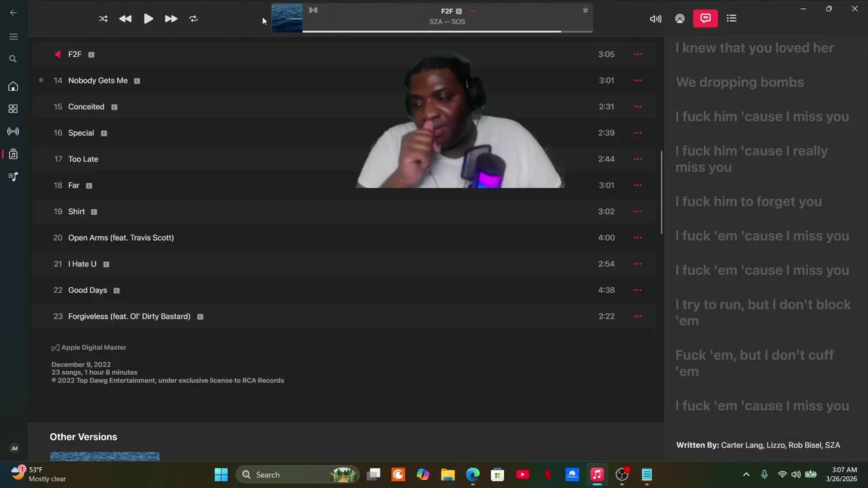The height and width of the screenshot is (488, 868).
Task: Click the red speaker icon beside F2F
Action: coord(58,54)
